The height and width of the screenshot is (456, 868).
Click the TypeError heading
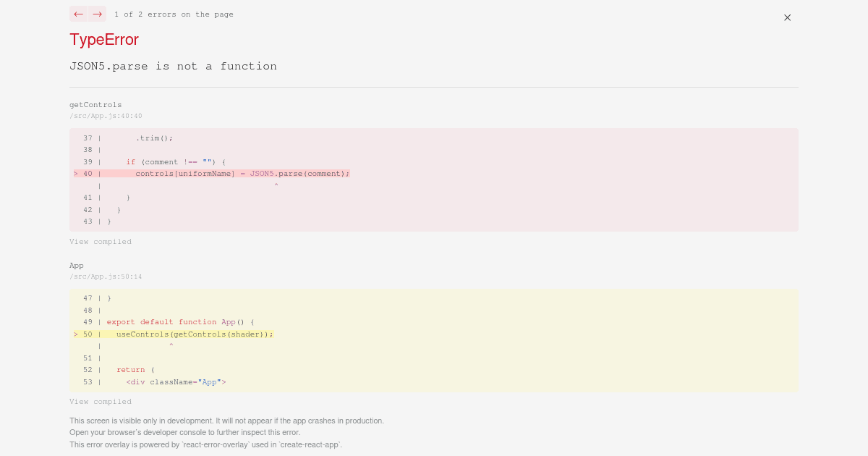[x=103, y=40]
